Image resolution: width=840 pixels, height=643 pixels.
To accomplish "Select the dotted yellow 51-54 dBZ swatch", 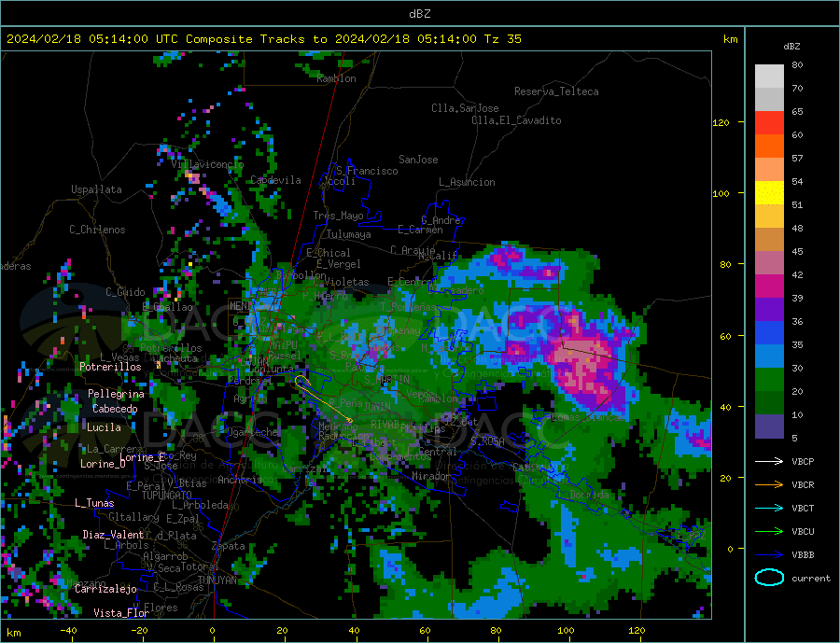I will pyautogui.click(x=769, y=193).
